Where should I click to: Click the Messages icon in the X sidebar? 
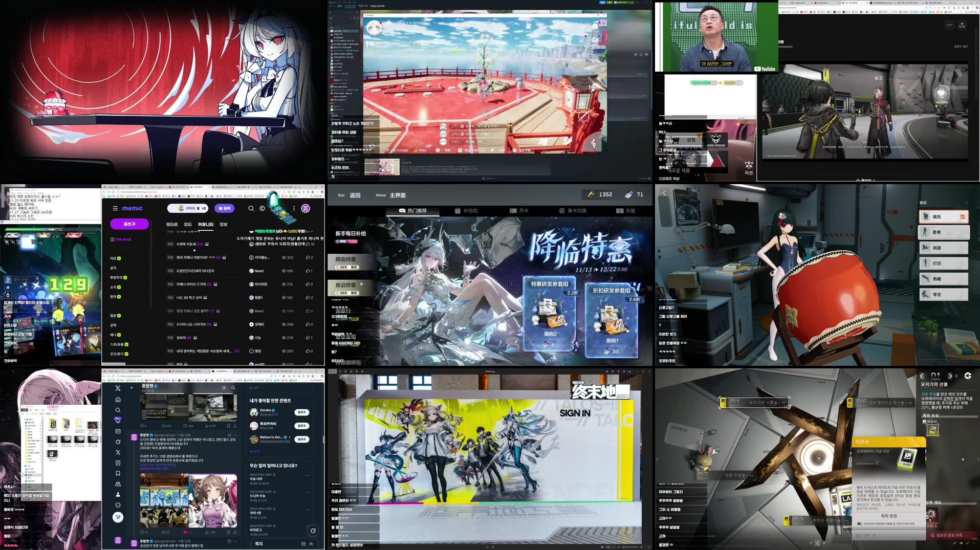click(118, 432)
